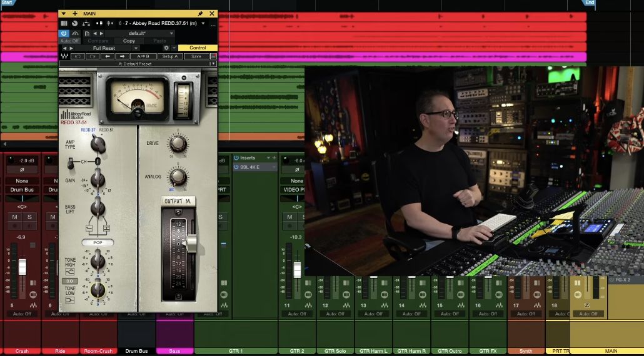Redo using the Waves toolbar redo button

pos(93,56)
